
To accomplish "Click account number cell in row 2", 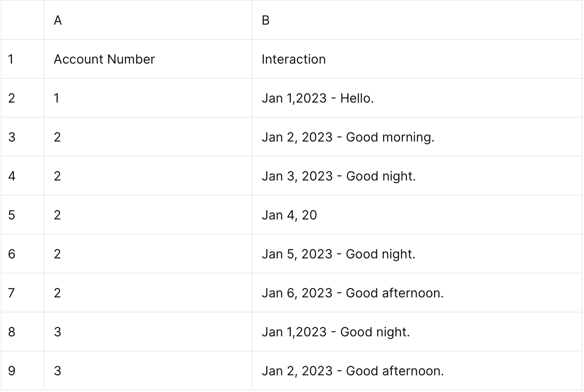I will click(147, 98).
